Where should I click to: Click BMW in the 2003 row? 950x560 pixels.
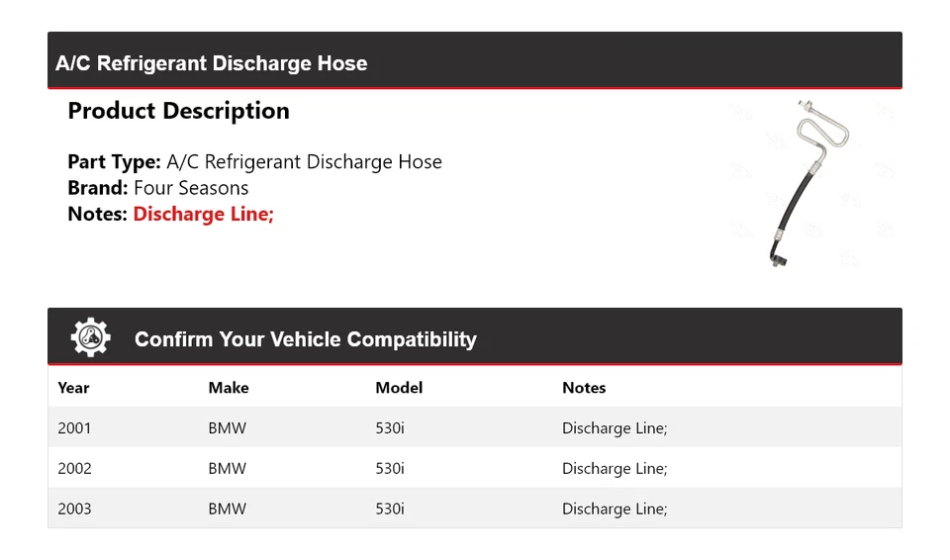click(x=227, y=509)
